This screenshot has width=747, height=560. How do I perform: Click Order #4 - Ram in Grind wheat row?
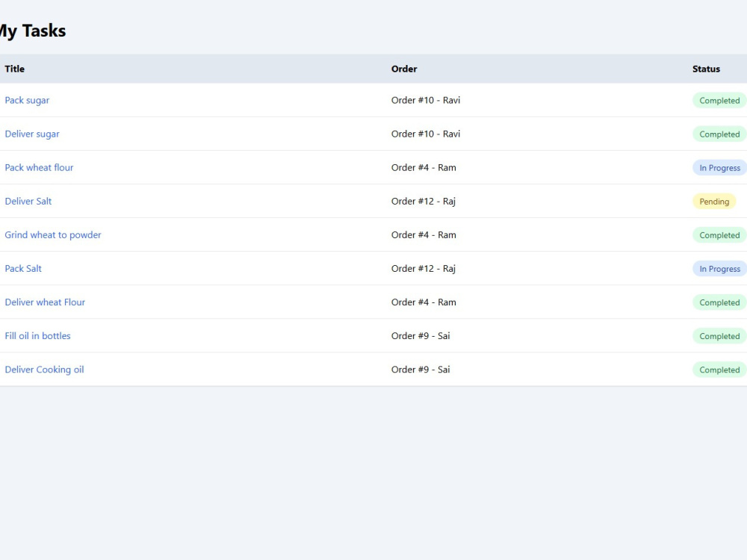click(x=424, y=234)
